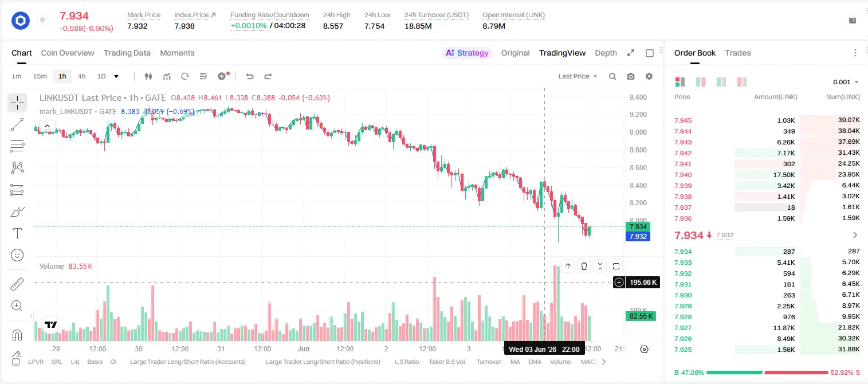The height and width of the screenshot is (384, 868).
Task: Open chart settings gear icon
Action: [649, 76]
